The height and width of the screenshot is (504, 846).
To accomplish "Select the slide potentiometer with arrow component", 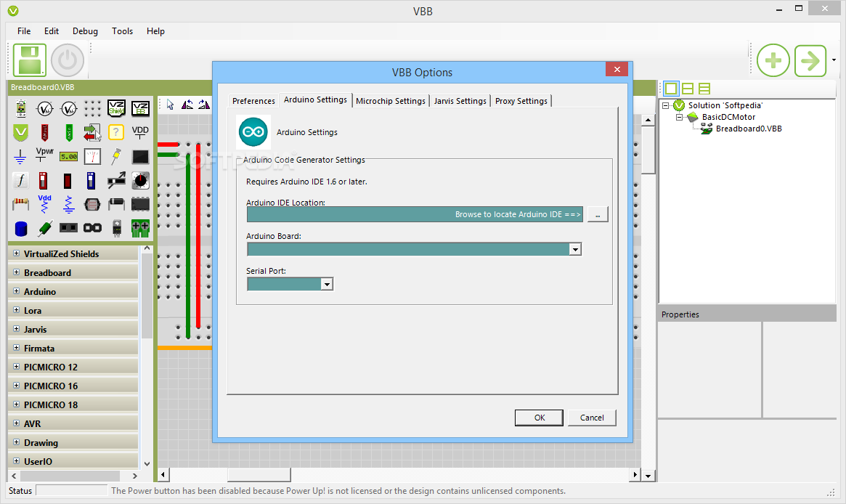I will pos(116,180).
